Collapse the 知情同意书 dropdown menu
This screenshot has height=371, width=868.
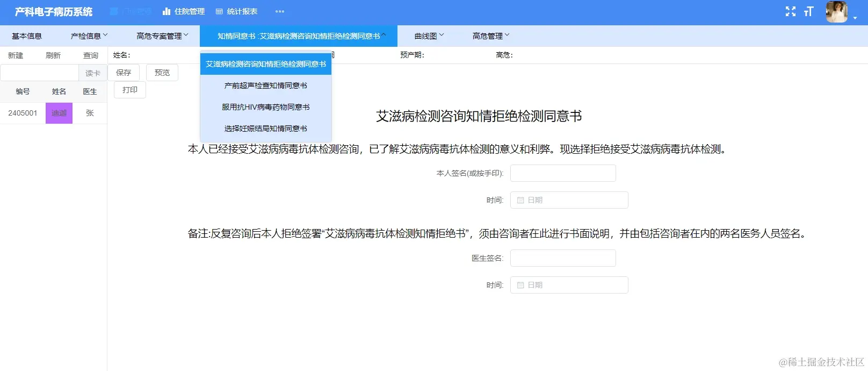pyautogui.click(x=299, y=36)
